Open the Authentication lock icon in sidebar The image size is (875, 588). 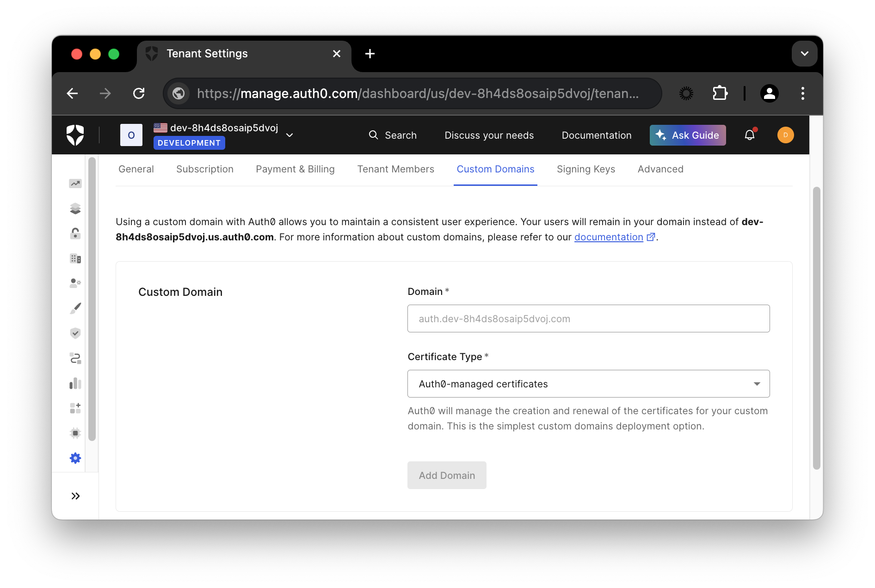[75, 233]
